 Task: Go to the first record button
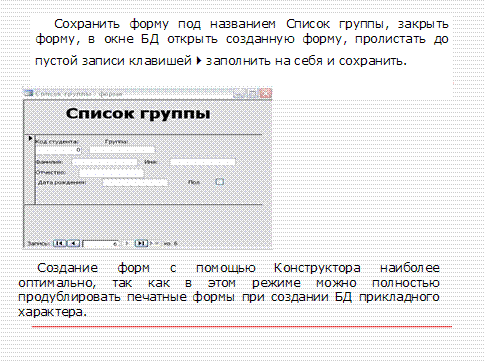[60, 243]
